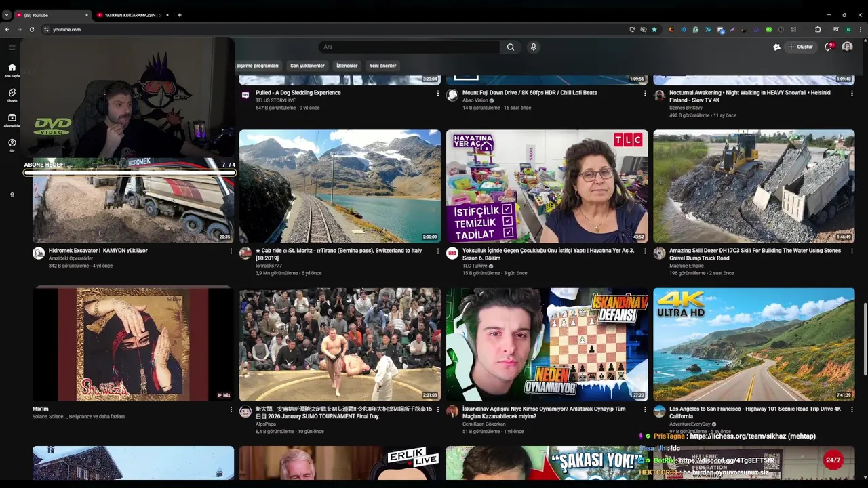
Task: Open the YouTube hamburger guide menu
Action: [x=12, y=47]
